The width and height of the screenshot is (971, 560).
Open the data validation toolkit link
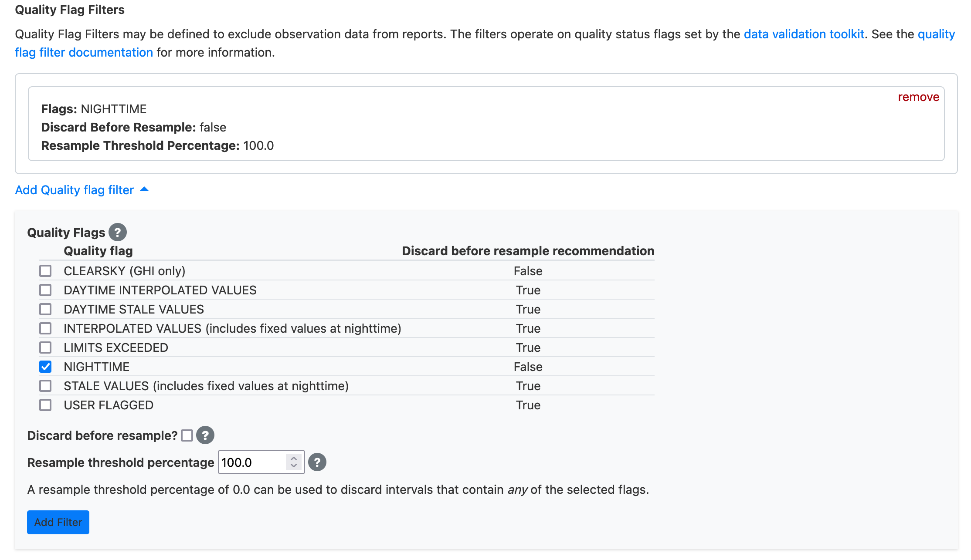[x=804, y=34]
